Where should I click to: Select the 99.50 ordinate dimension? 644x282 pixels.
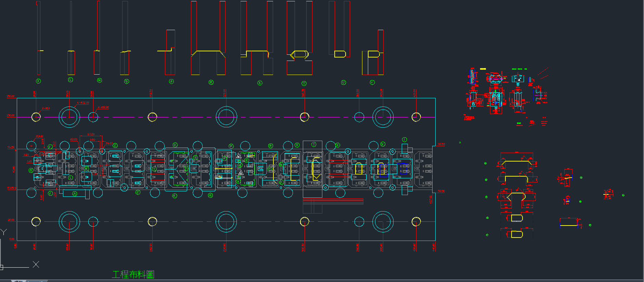point(441,144)
